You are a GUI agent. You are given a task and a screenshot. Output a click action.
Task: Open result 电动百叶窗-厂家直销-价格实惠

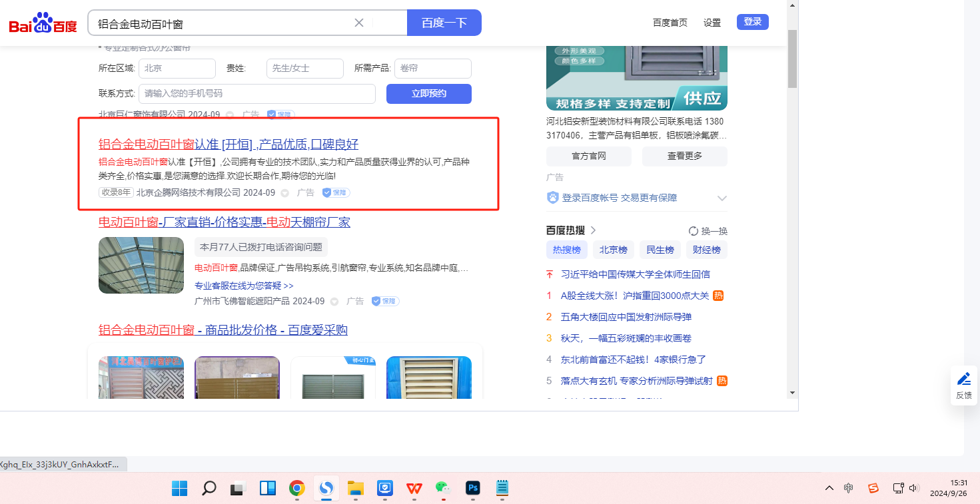(225, 222)
